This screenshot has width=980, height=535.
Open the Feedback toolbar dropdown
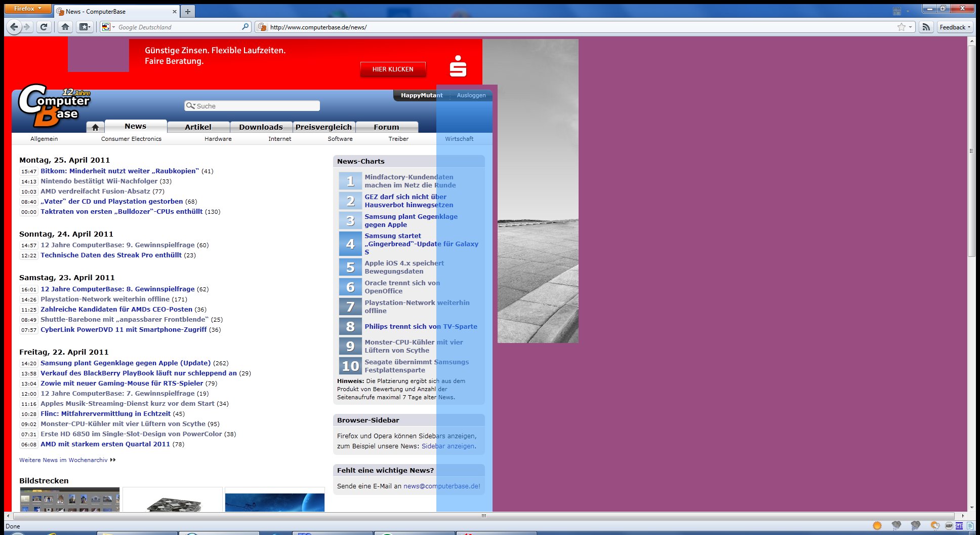click(955, 27)
